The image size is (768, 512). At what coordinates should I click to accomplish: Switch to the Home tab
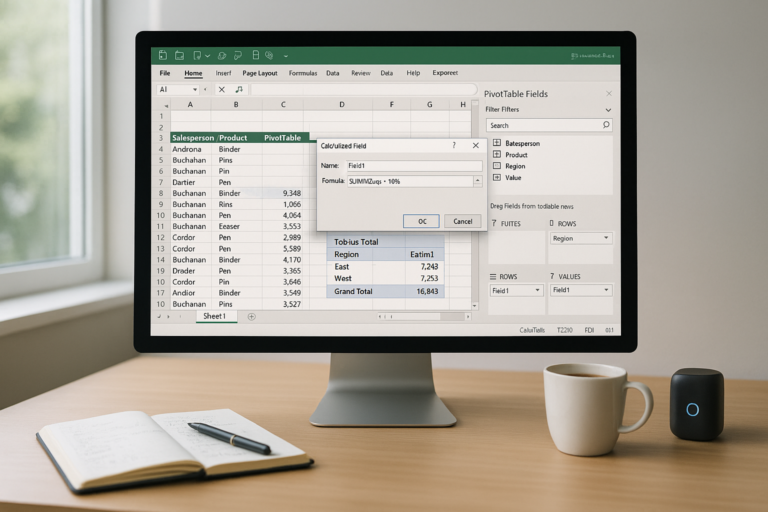[193, 73]
